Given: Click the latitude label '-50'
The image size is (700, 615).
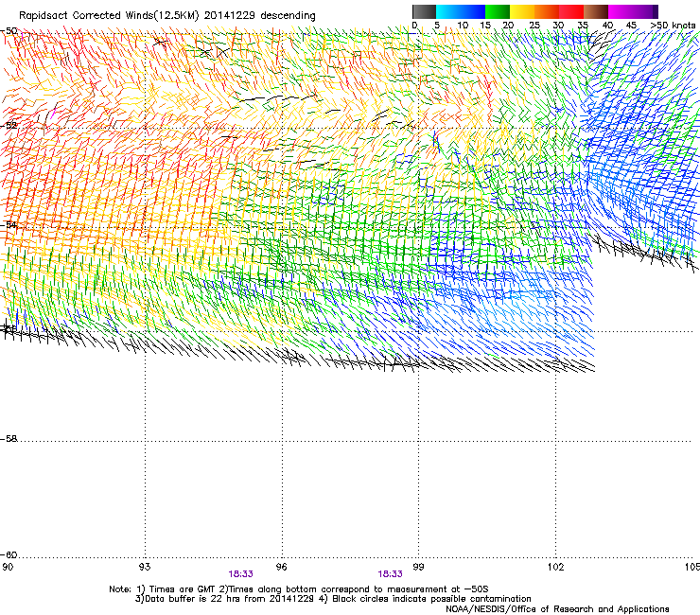Looking at the screenshot, I should [x=9, y=31].
